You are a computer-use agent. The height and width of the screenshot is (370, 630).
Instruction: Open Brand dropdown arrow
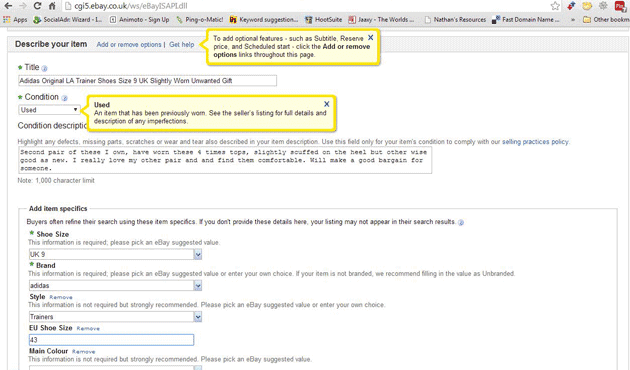[198, 286]
